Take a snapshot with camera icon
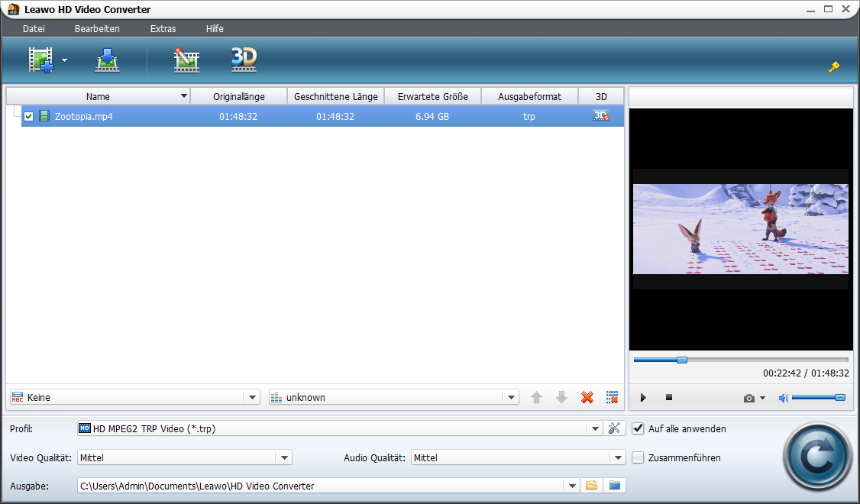This screenshot has width=860, height=504. point(748,398)
